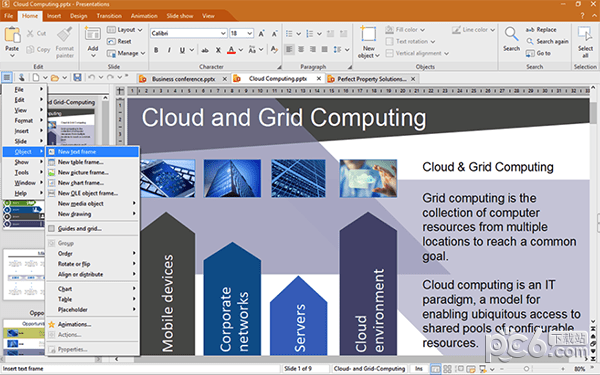Click the Paste clipboard icon

(x=12, y=34)
